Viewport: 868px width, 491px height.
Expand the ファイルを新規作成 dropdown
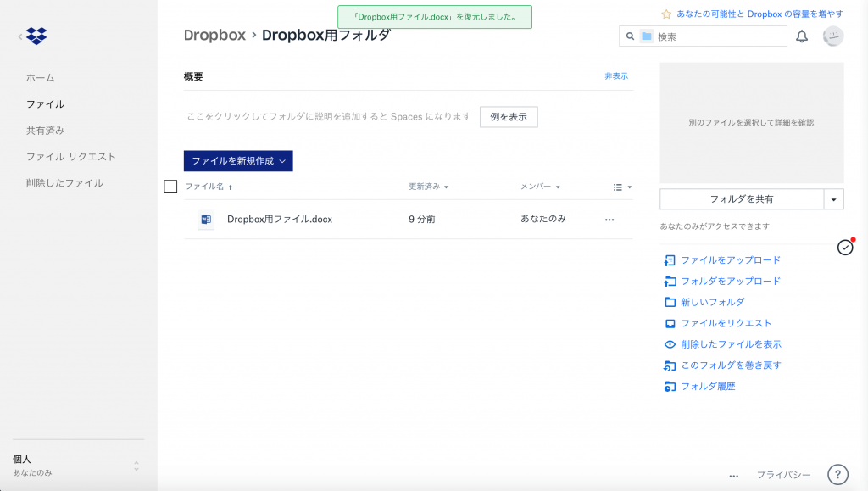238,161
